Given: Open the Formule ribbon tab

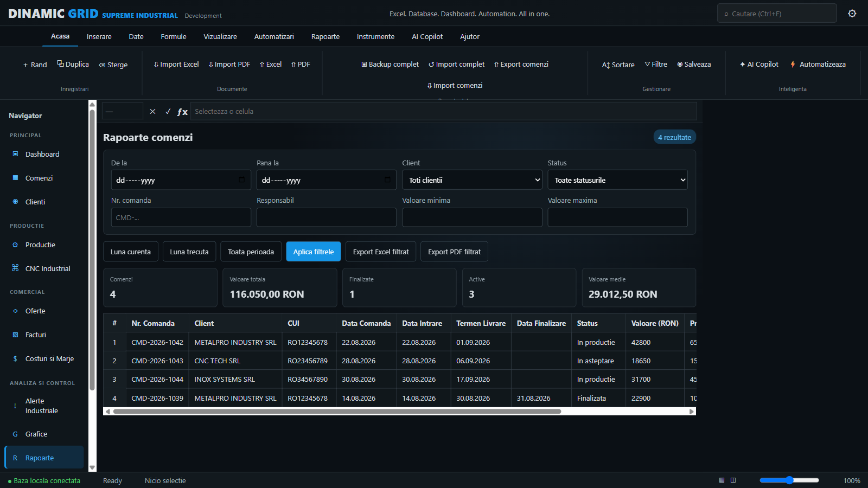Looking at the screenshot, I should click(x=174, y=37).
